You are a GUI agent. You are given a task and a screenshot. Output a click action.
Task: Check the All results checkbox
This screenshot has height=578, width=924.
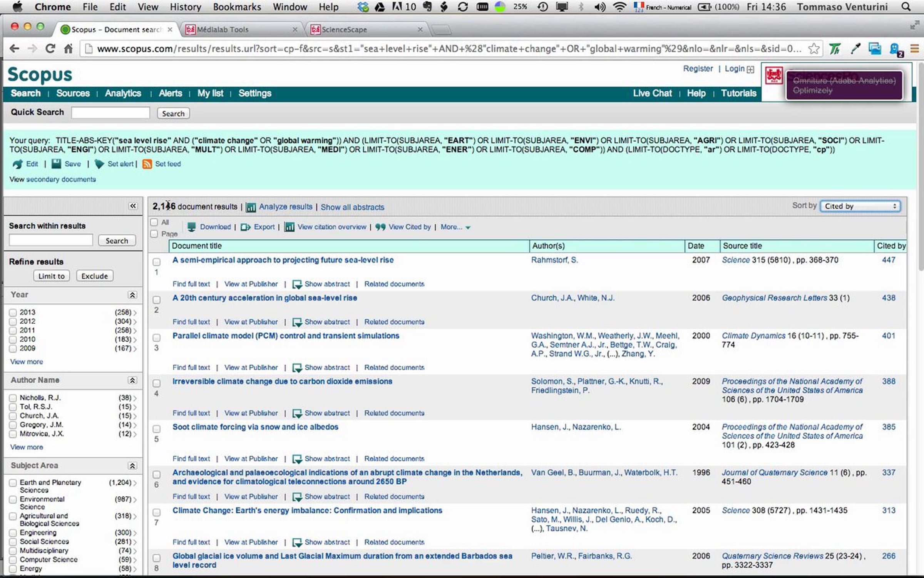(154, 222)
